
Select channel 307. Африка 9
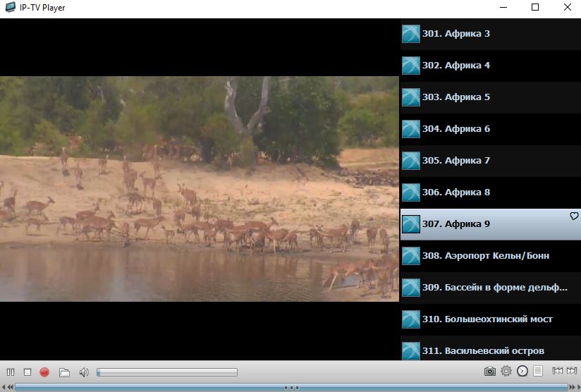[491, 224]
